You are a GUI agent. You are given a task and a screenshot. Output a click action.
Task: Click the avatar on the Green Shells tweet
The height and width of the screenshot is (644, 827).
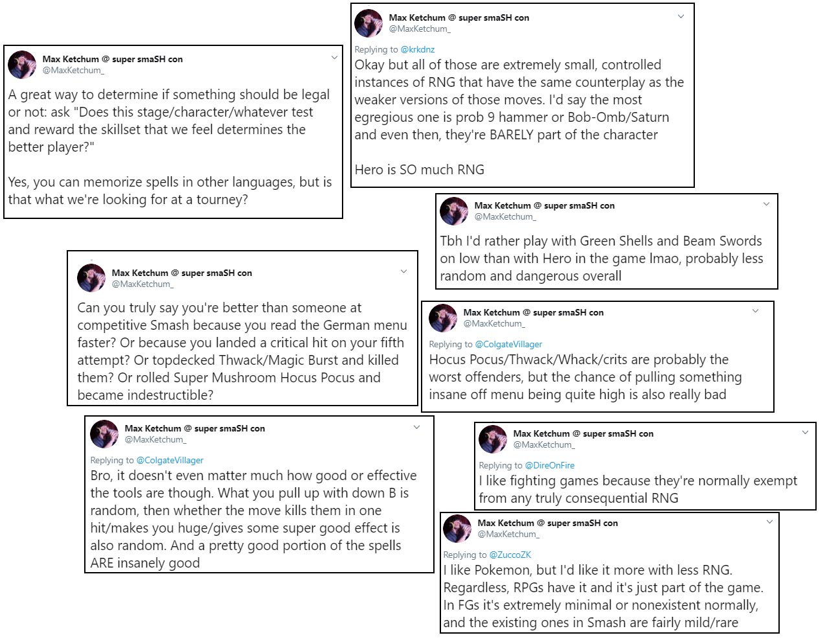[x=454, y=211]
